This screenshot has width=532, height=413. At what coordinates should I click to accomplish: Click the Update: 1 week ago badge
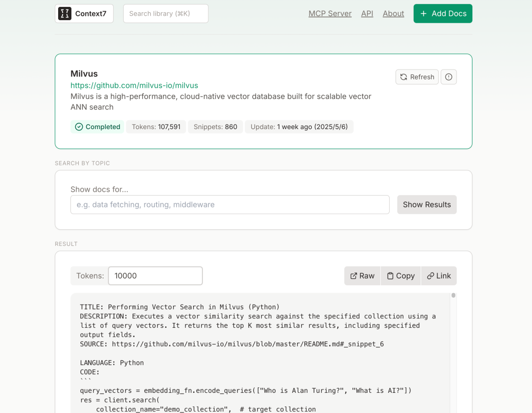pos(299,127)
